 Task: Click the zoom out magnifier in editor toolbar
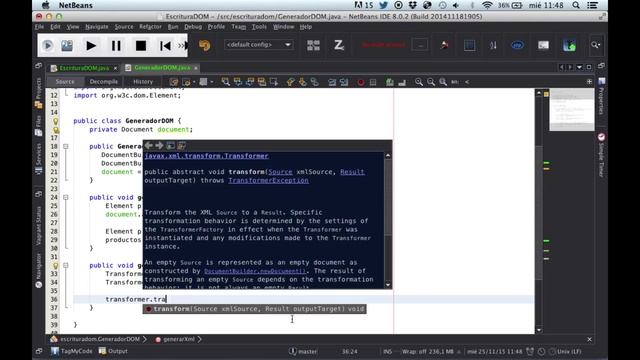(x=431, y=82)
